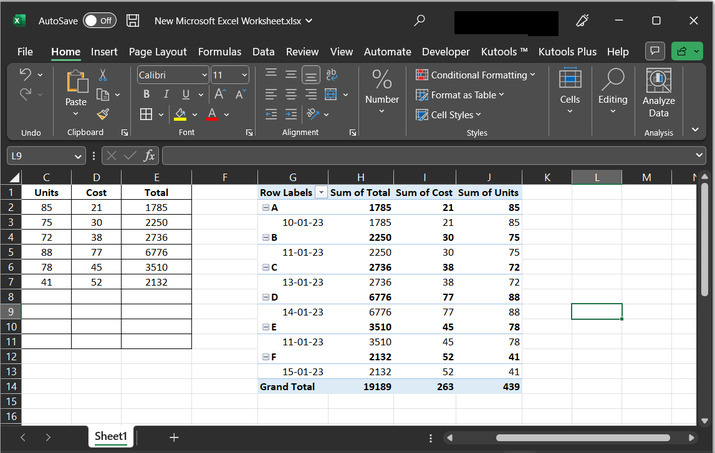Add a new sheet with plus button
The width and height of the screenshot is (715, 453).
[x=174, y=437]
